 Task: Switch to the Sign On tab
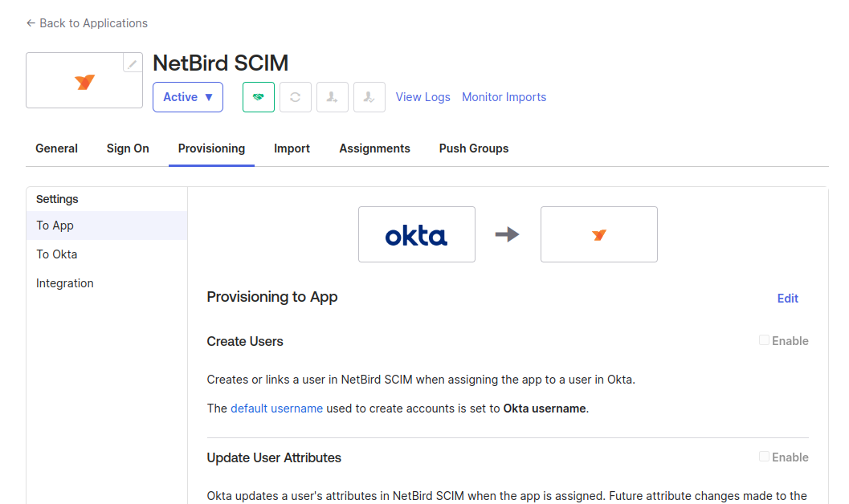[128, 148]
